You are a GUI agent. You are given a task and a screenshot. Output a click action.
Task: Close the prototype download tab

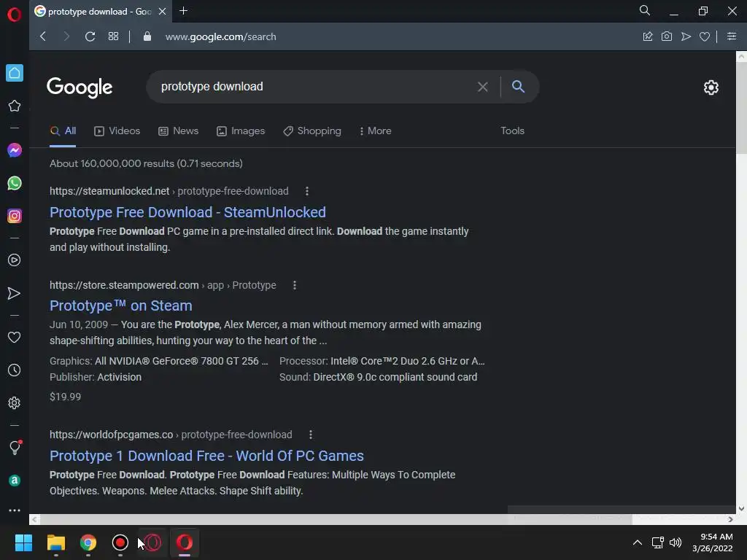(163, 12)
